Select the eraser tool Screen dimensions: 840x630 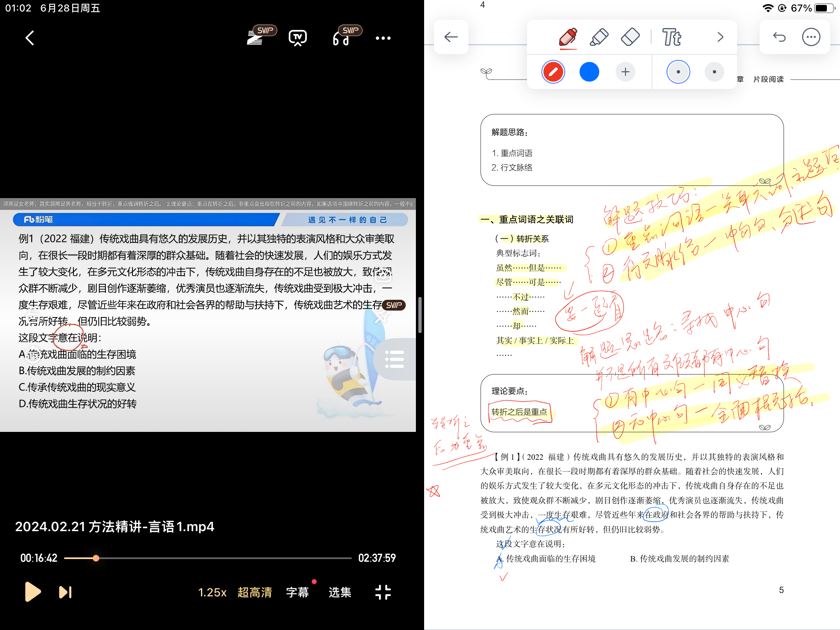pos(630,37)
